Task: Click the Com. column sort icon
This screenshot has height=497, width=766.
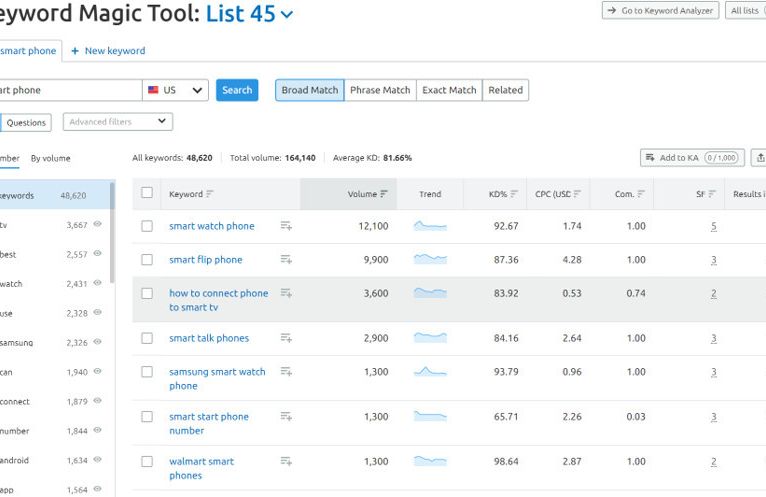Action: (x=641, y=194)
